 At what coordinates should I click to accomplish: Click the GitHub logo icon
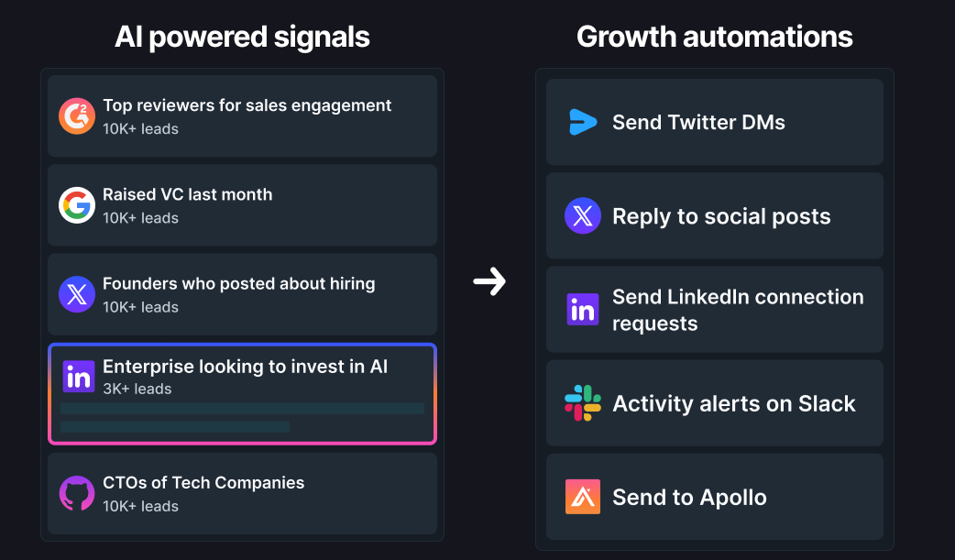[x=77, y=493]
